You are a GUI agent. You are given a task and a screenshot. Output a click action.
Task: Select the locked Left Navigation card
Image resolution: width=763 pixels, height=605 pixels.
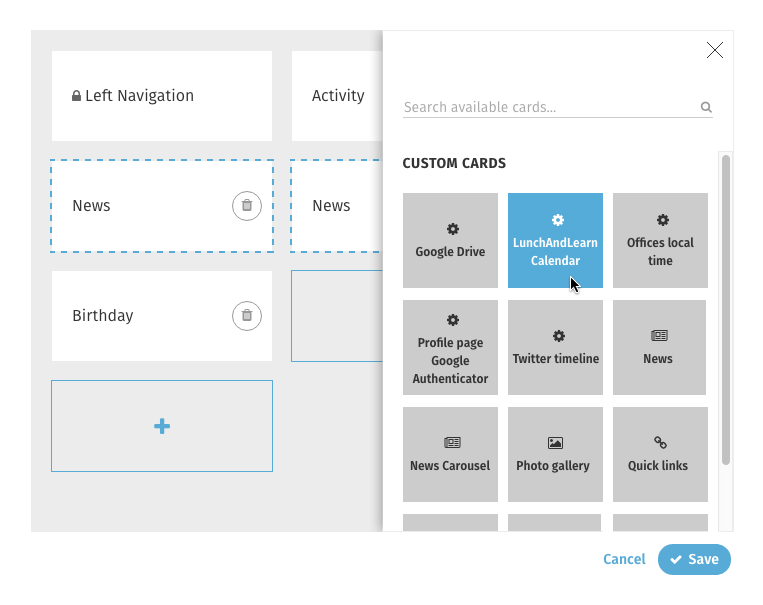pos(162,96)
